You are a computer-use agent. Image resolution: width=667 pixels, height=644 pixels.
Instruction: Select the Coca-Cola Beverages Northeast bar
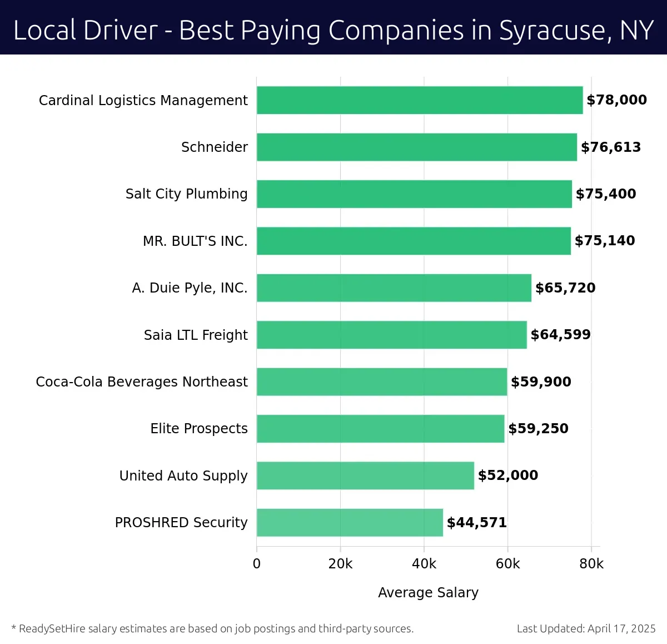click(382, 382)
